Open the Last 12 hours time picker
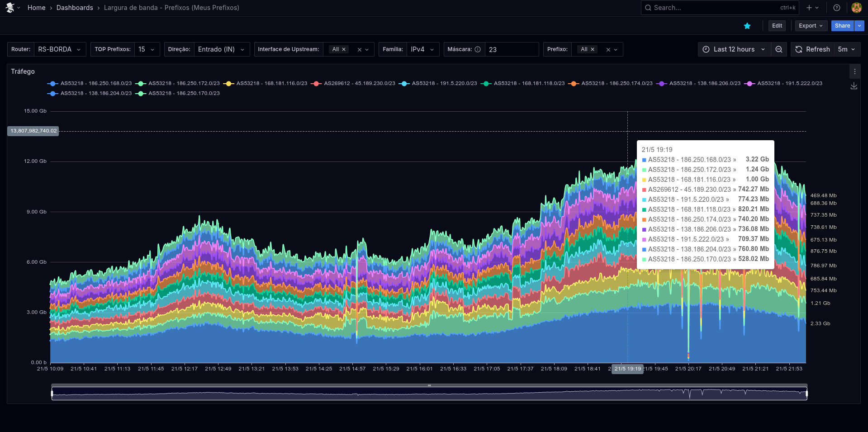The image size is (868, 432). [x=734, y=49]
